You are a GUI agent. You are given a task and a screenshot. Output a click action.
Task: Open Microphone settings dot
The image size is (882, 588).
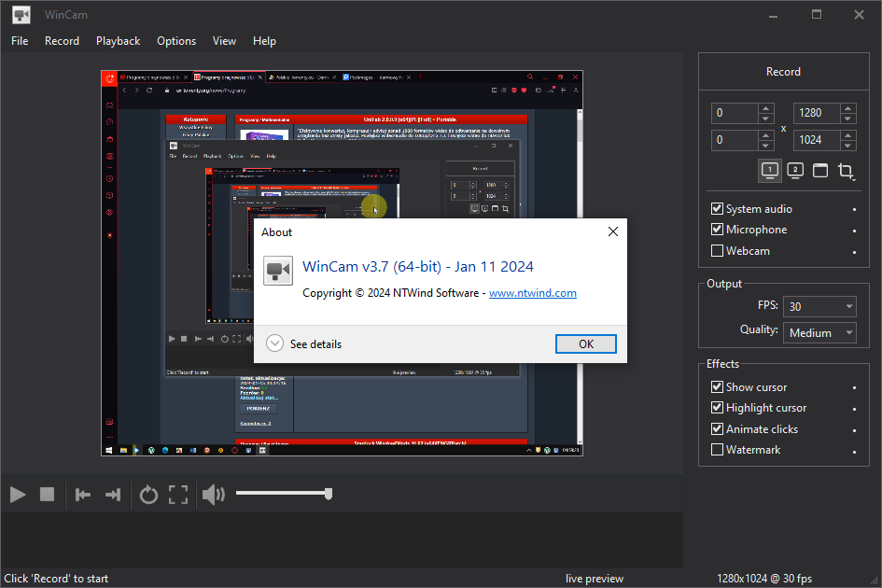click(854, 231)
